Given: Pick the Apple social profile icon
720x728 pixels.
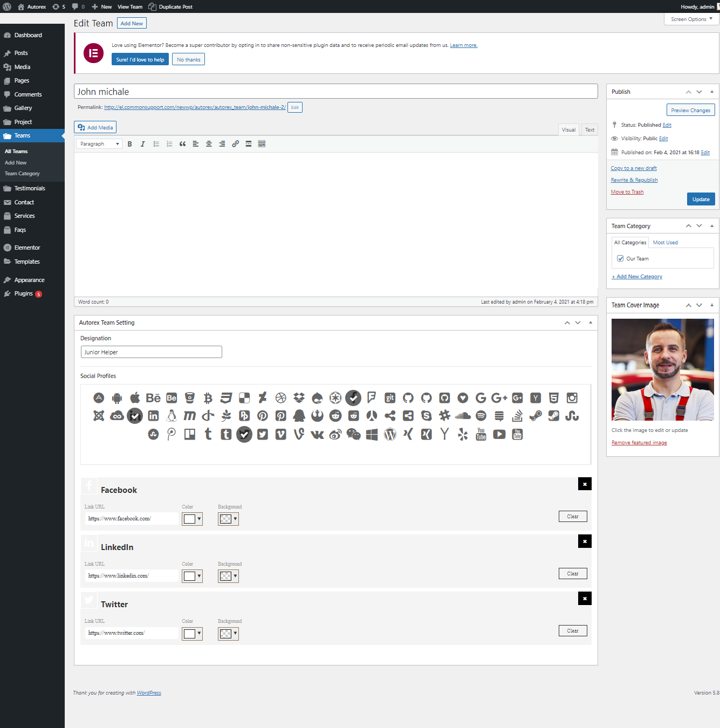Looking at the screenshot, I should [135, 398].
